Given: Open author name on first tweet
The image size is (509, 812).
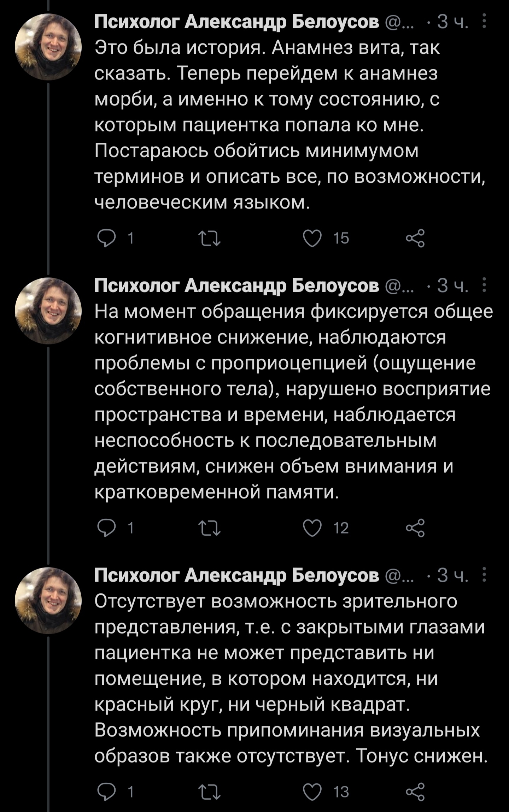Looking at the screenshot, I should (x=236, y=22).
